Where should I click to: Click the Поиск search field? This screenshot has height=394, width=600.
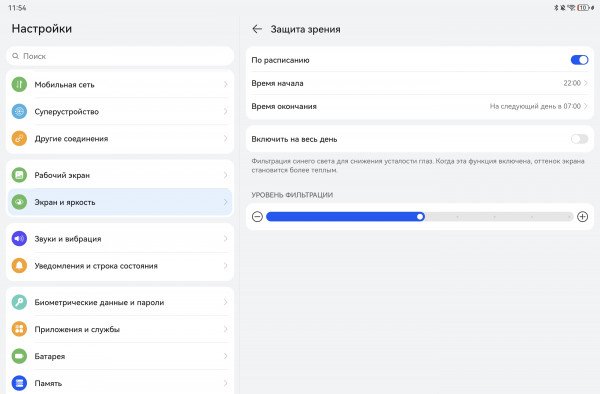(120, 56)
